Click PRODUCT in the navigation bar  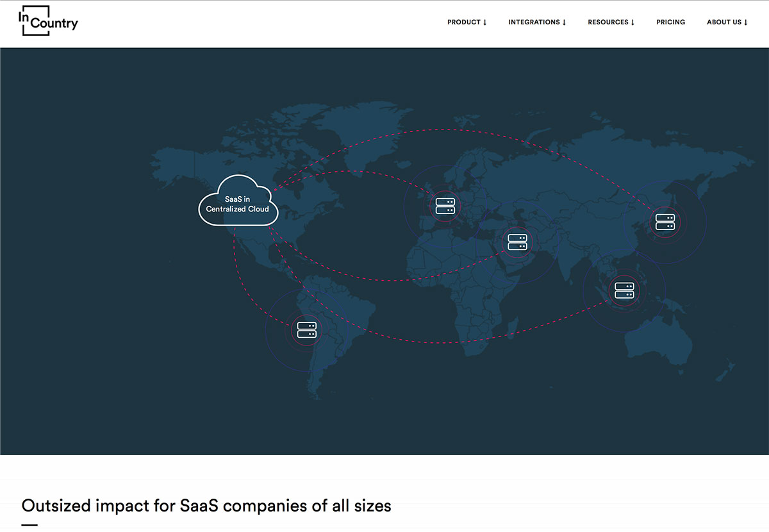click(x=463, y=22)
